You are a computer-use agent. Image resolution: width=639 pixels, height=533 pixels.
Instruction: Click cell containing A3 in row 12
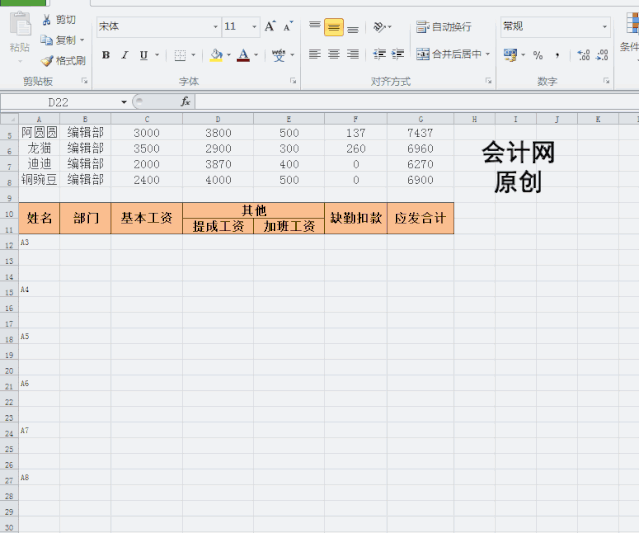click(x=39, y=242)
